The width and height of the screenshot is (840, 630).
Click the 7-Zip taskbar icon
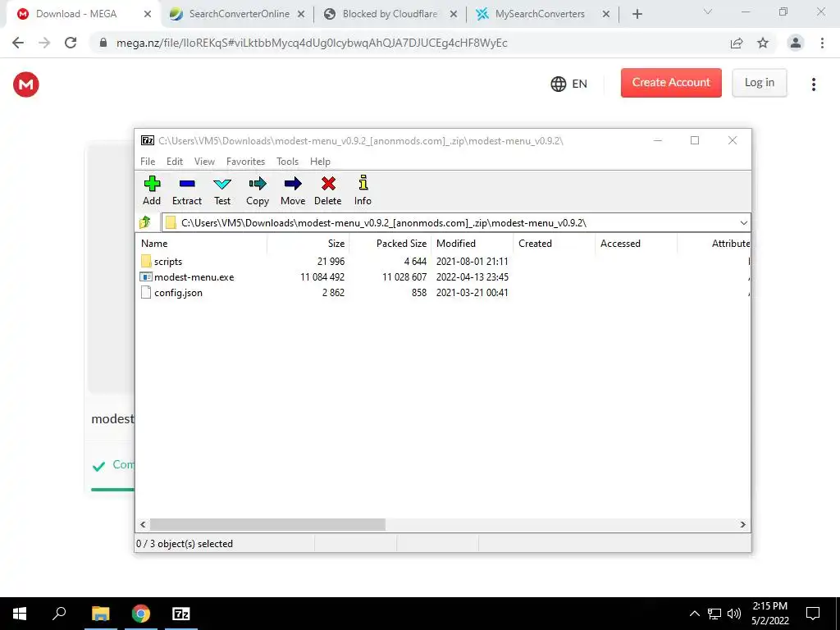click(181, 614)
